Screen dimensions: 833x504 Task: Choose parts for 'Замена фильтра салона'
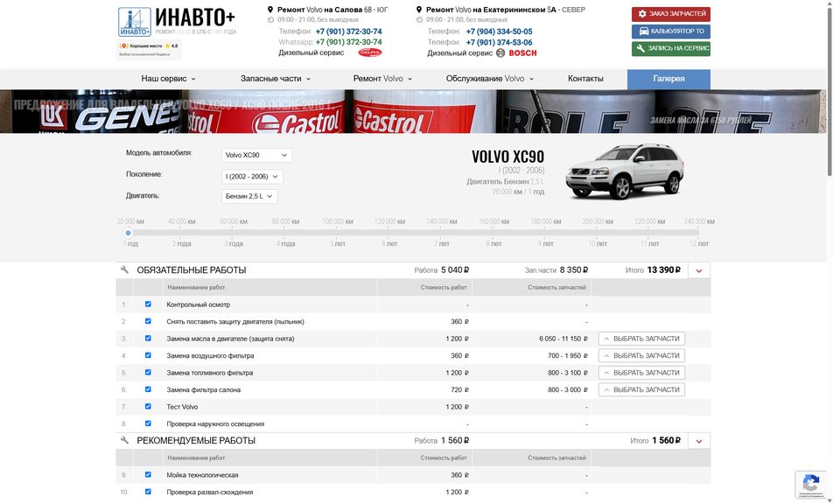click(x=641, y=389)
